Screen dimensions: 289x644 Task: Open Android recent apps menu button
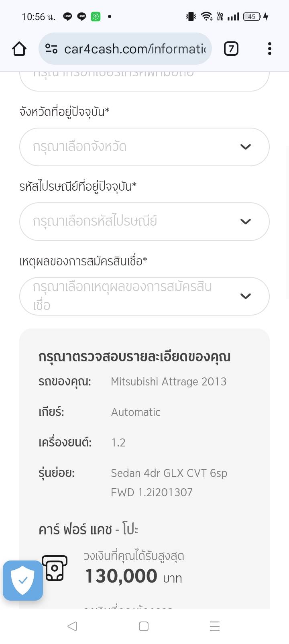[x=215, y=626]
